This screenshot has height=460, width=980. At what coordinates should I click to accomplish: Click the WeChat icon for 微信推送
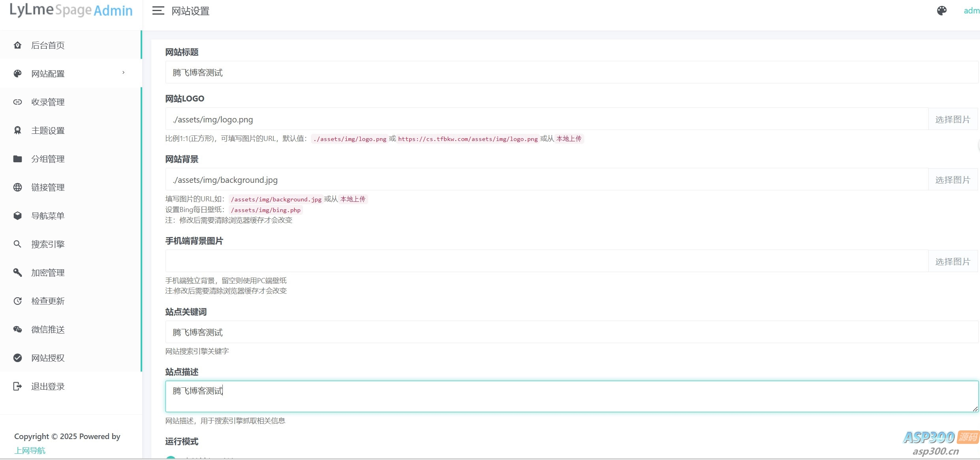[17, 329]
